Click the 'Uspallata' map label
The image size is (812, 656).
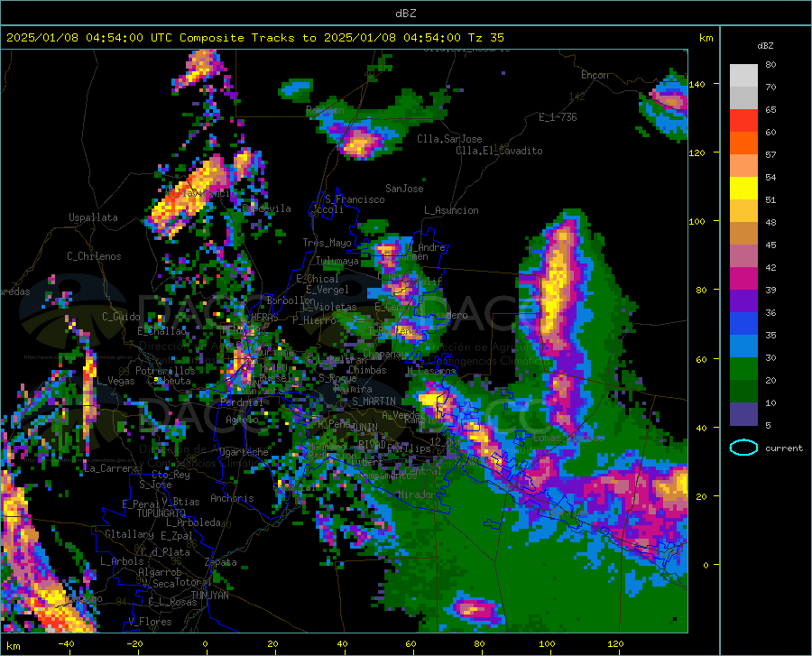(93, 217)
